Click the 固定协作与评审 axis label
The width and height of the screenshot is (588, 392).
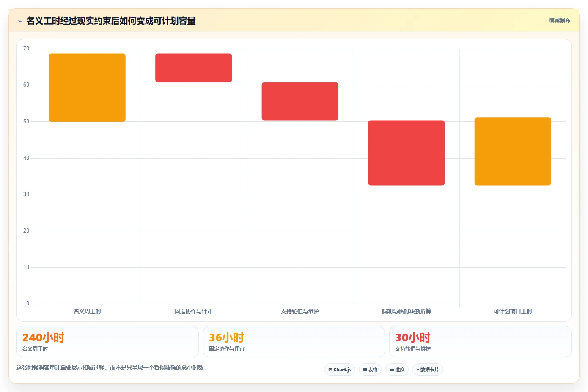tap(193, 311)
